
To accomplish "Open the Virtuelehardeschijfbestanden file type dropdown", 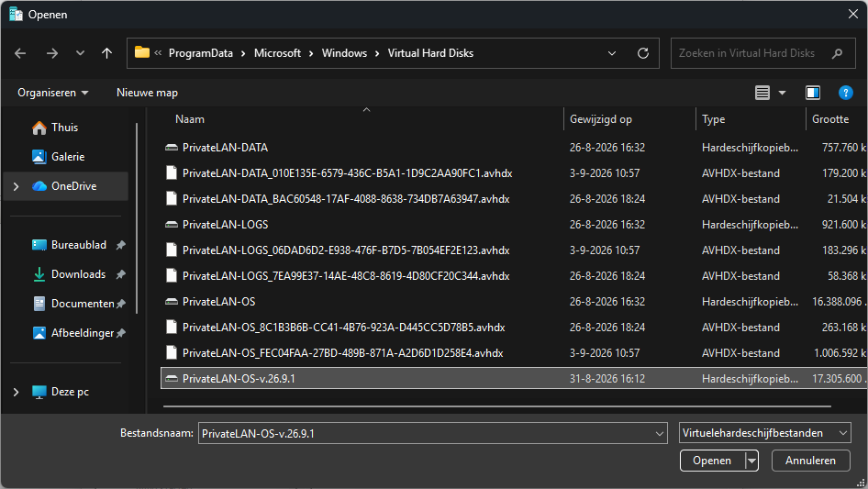I will (x=764, y=433).
